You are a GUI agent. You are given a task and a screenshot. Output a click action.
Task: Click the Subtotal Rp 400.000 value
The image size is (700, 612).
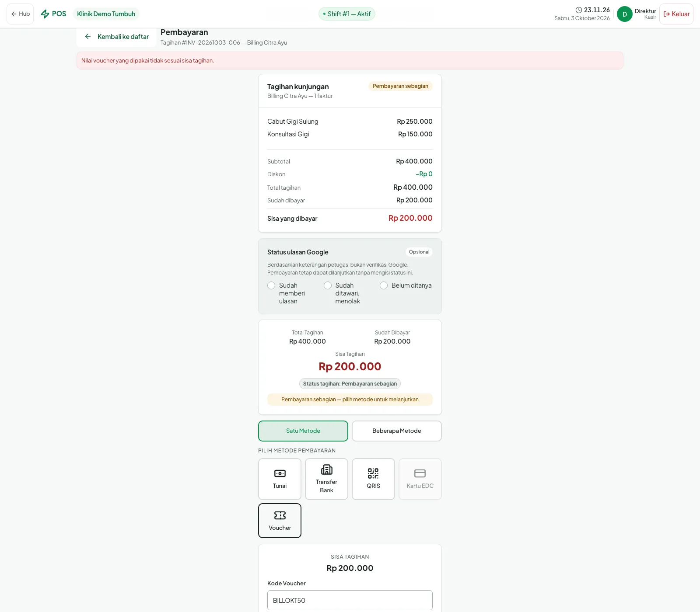tap(414, 161)
